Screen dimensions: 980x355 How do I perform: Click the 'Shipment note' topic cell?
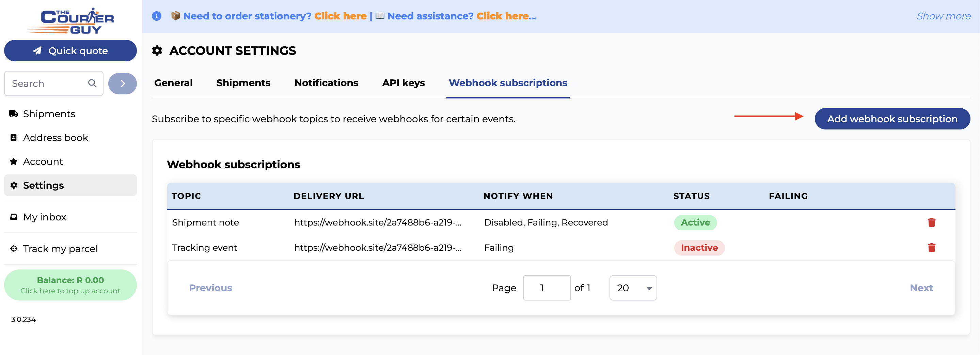205,222
